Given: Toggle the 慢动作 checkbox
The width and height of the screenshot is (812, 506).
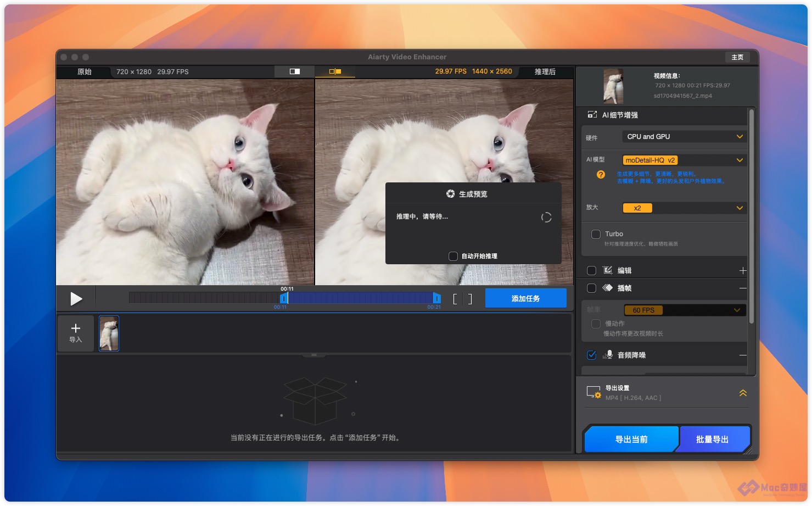Looking at the screenshot, I should pyautogui.click(x=596, y=324).
